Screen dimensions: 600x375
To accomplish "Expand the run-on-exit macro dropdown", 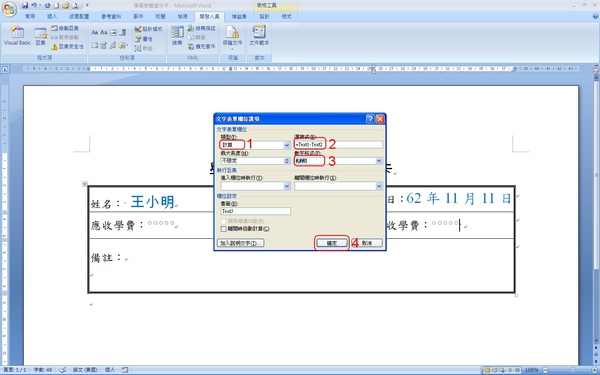I will 379,186.
